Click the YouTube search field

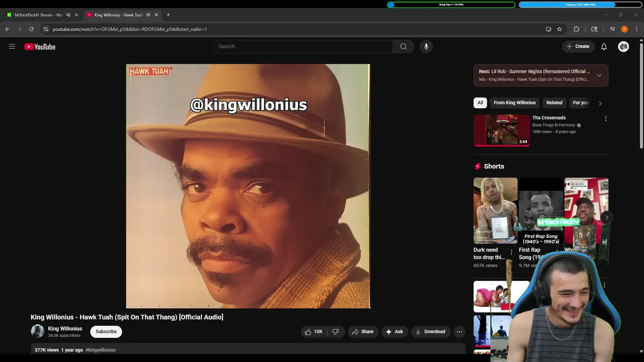pyautogui.click(x=303, y=46)
